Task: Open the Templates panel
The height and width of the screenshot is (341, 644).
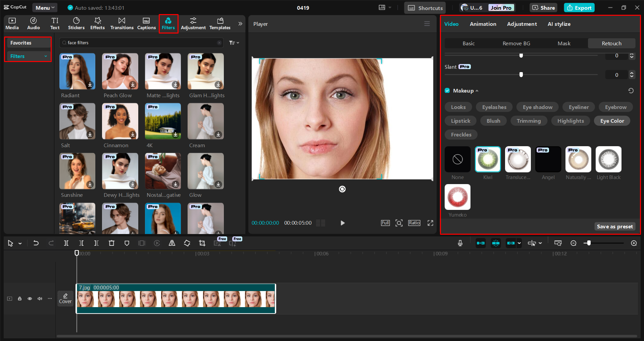Action: (219, 23)
